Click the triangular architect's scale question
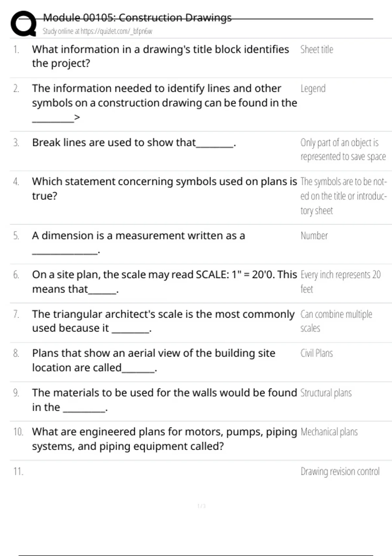This screenshot has width=392, height=556. pyautogui.click(x=163, y=321)
